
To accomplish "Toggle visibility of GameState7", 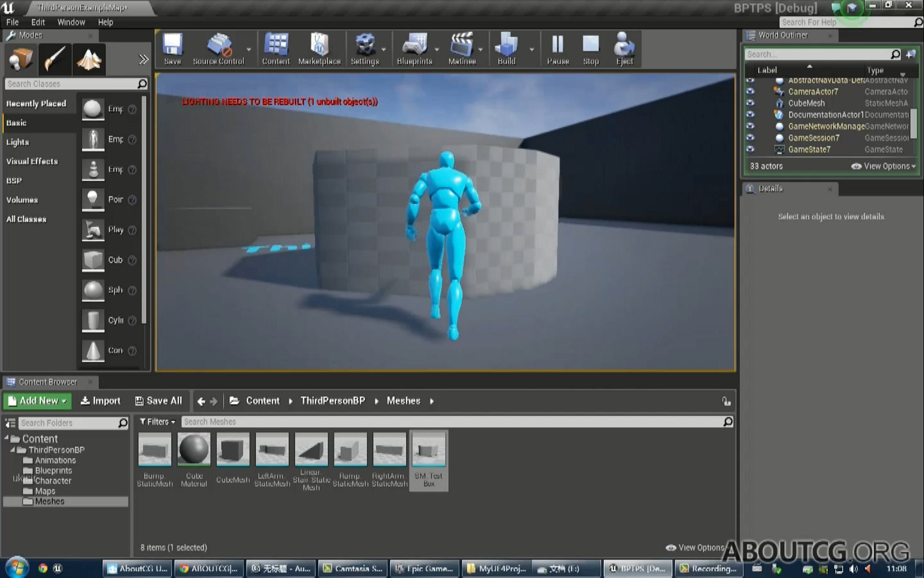I will [750, 149].
